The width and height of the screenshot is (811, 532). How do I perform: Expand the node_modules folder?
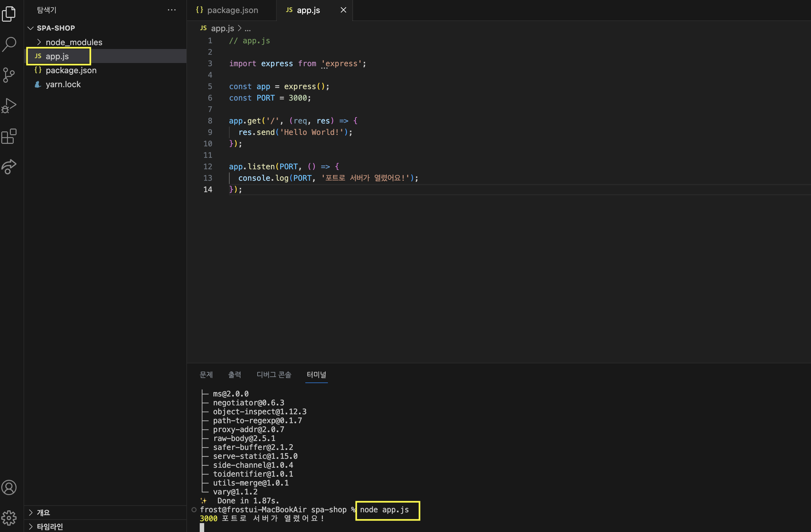pos(39,42)
